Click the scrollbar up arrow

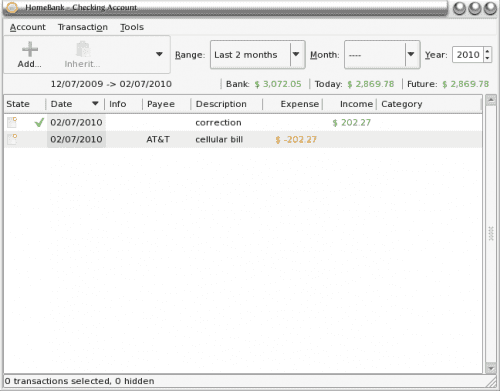tap(491, 100)
